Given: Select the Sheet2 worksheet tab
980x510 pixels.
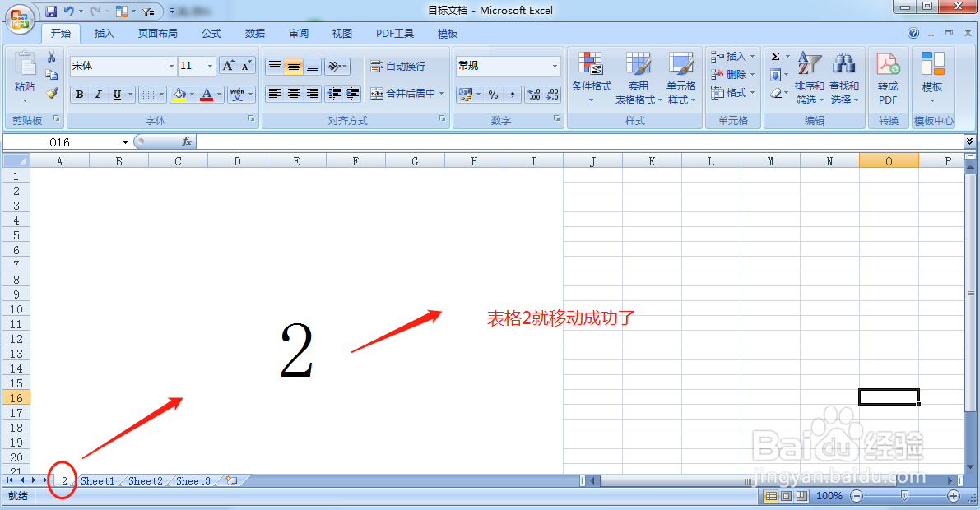Looking at the screenshot, I should click(145, 480).
